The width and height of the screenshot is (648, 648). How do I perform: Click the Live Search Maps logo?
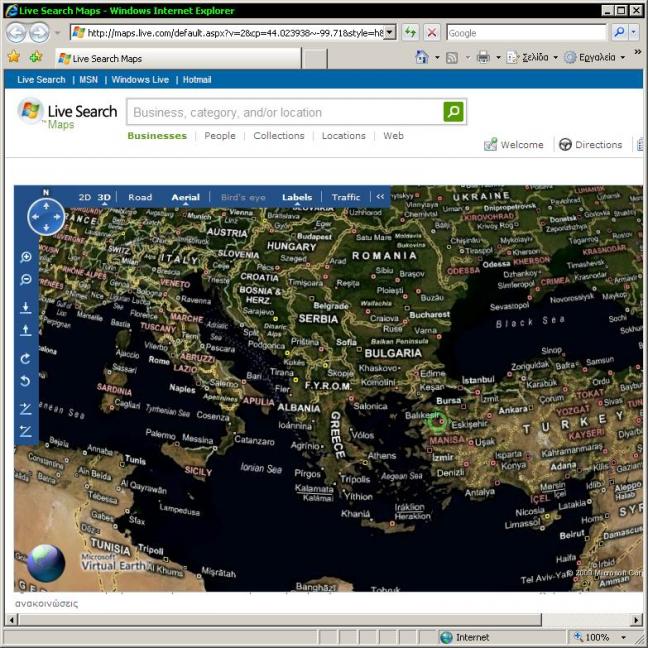pos(67,114)
